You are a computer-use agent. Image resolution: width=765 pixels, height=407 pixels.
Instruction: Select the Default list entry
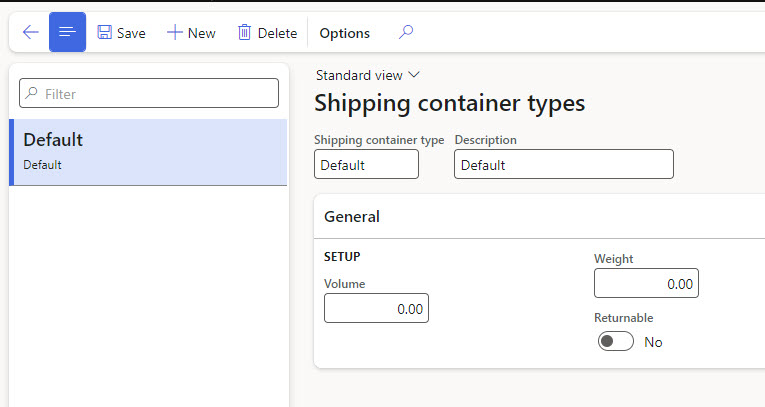pos(148,151)
